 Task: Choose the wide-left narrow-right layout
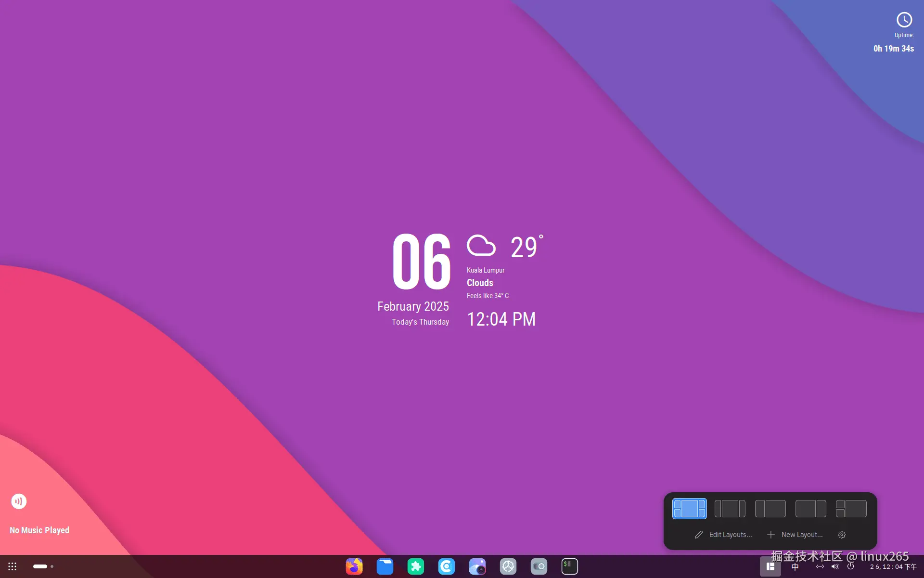(810, 509)
